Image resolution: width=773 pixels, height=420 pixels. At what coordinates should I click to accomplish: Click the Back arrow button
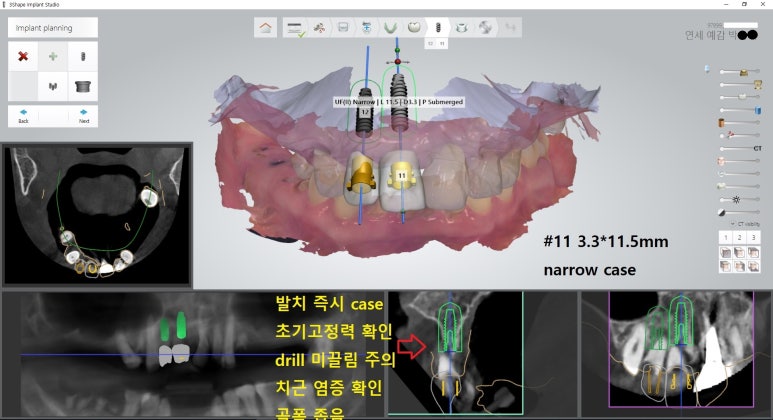tap(23, 116)
